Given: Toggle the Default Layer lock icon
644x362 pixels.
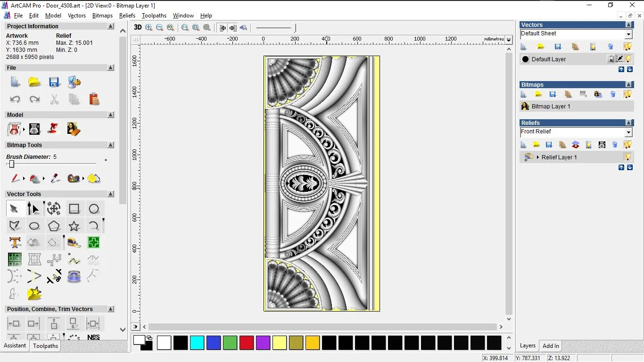Looking at the screenshot, I should (611, 59).
